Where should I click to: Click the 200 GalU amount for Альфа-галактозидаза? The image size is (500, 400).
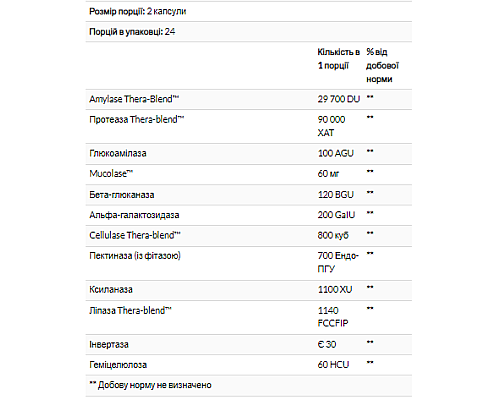[336, 215]
